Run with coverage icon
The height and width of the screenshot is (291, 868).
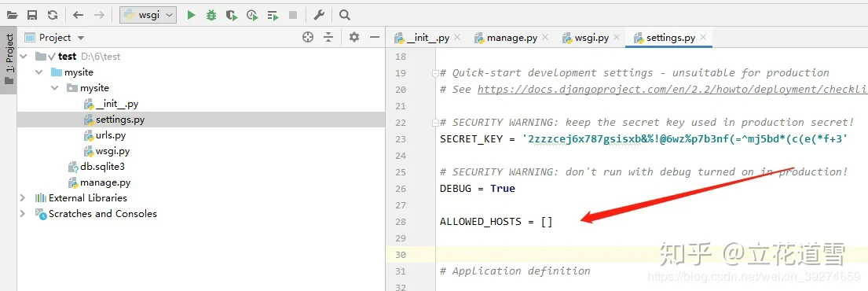[232, 15]
